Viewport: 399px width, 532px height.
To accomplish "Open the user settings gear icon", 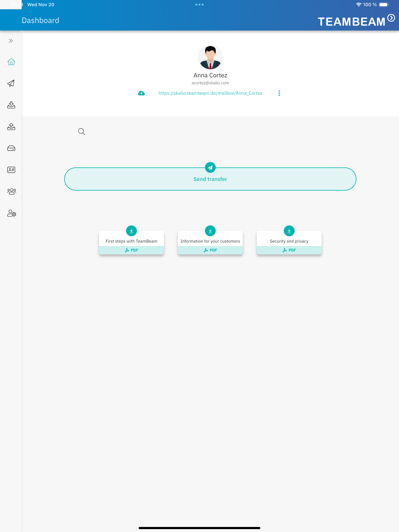I will coord(12,213).
